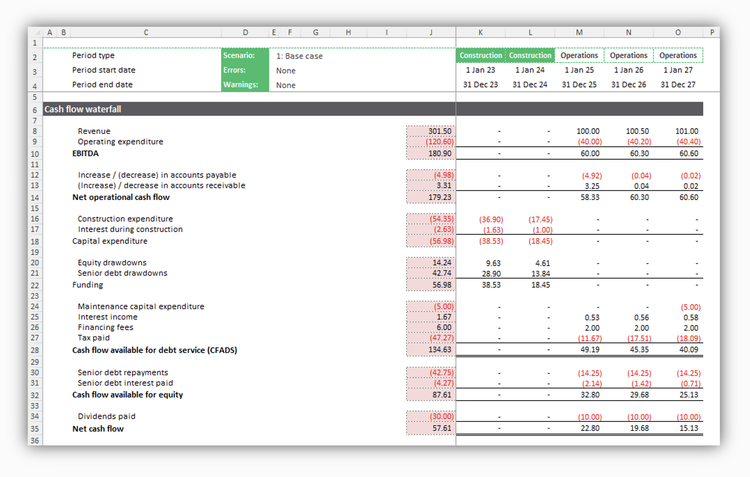This screenshot has height=477, width=750.
Task: Click 'Interest during construction' label
Action: [130, 229]
